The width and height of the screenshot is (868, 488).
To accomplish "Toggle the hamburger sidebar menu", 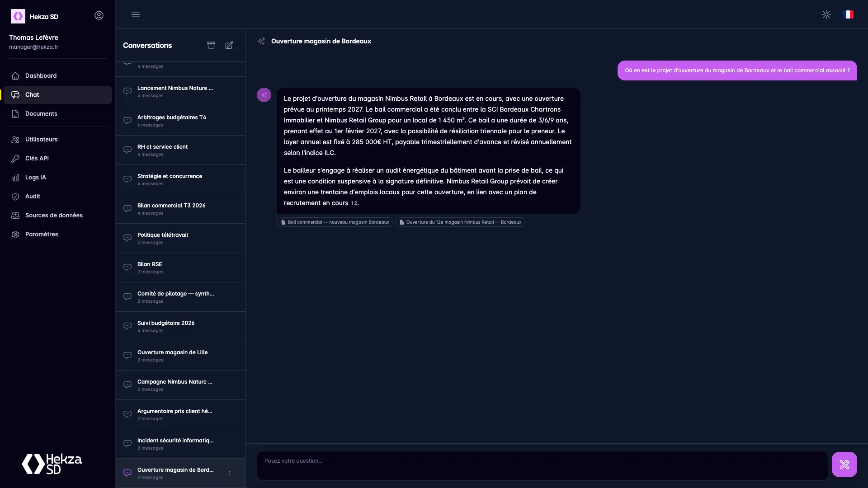I will tap(136, 14).
